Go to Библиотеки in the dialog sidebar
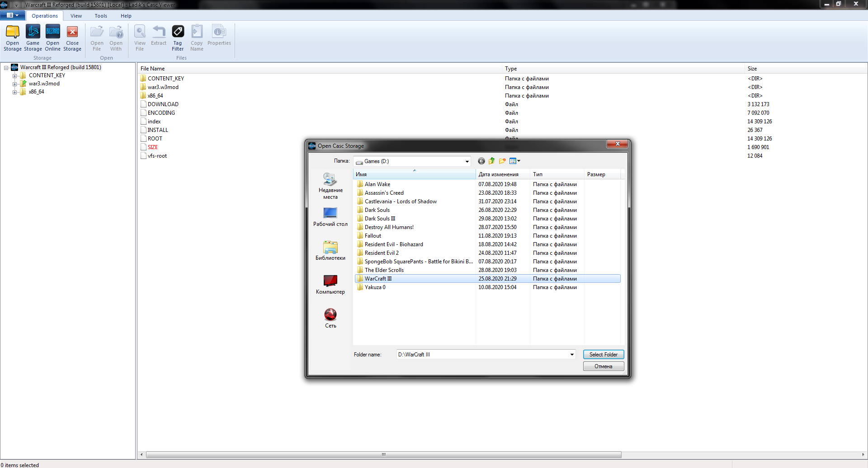This screenshot has height=468, width=868. coord(330,251)
